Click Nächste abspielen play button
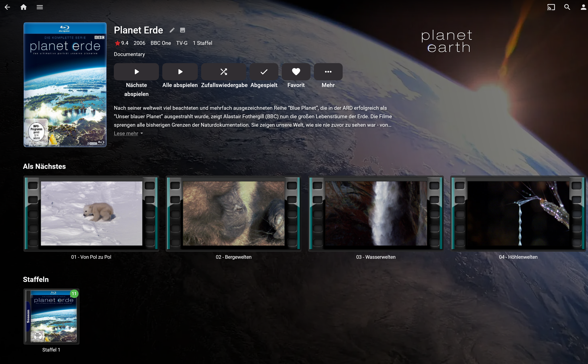This screenshot has height=364, width=588. tap(136, 72)
